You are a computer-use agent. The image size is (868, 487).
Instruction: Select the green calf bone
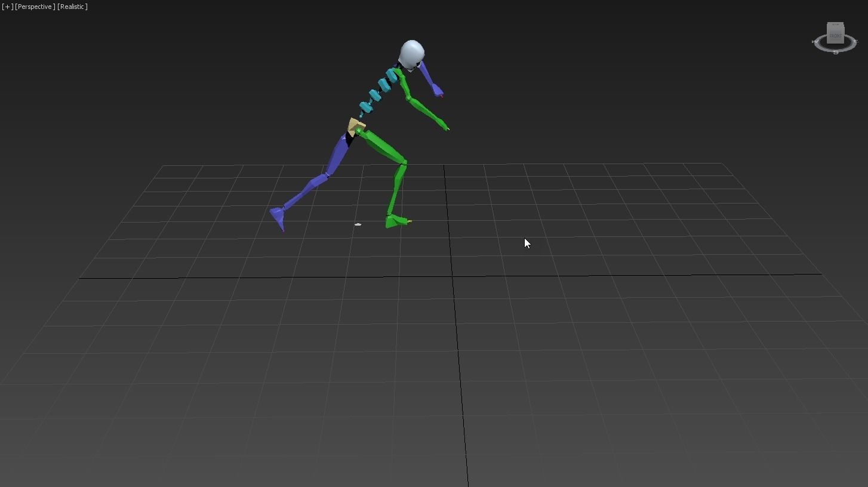tap(398, 188)
